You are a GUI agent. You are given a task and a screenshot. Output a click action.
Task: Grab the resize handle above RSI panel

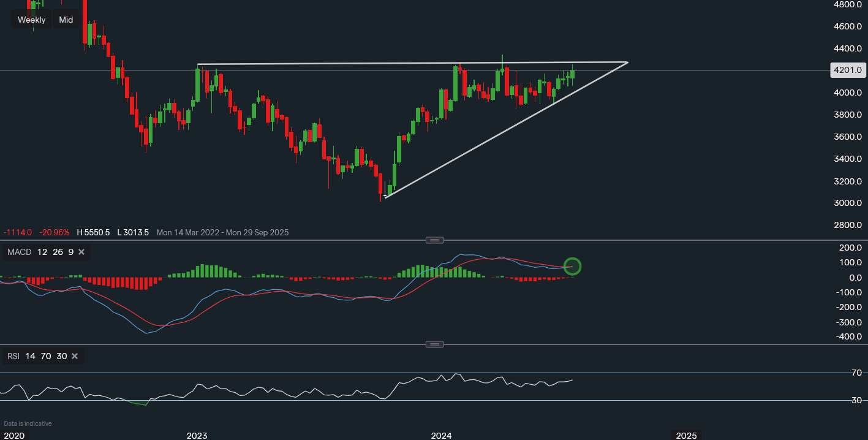(434, 344)
